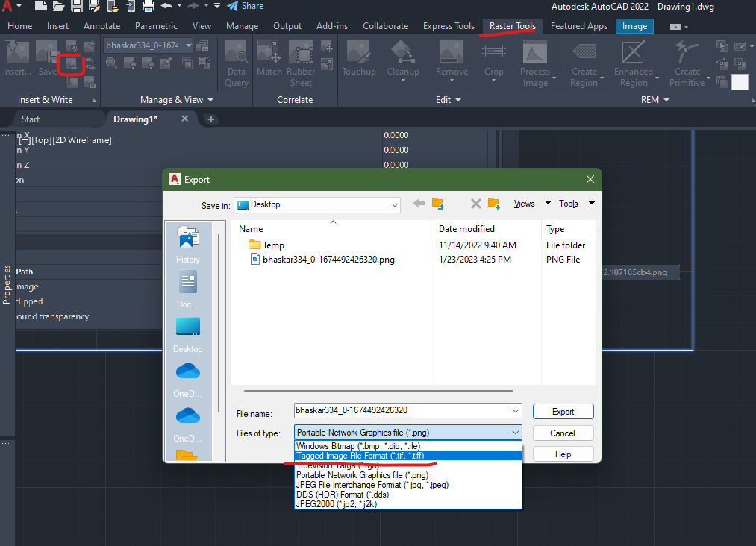Click the Export button
This screenshot has height=546, width=756.
(x=563, y=411)
